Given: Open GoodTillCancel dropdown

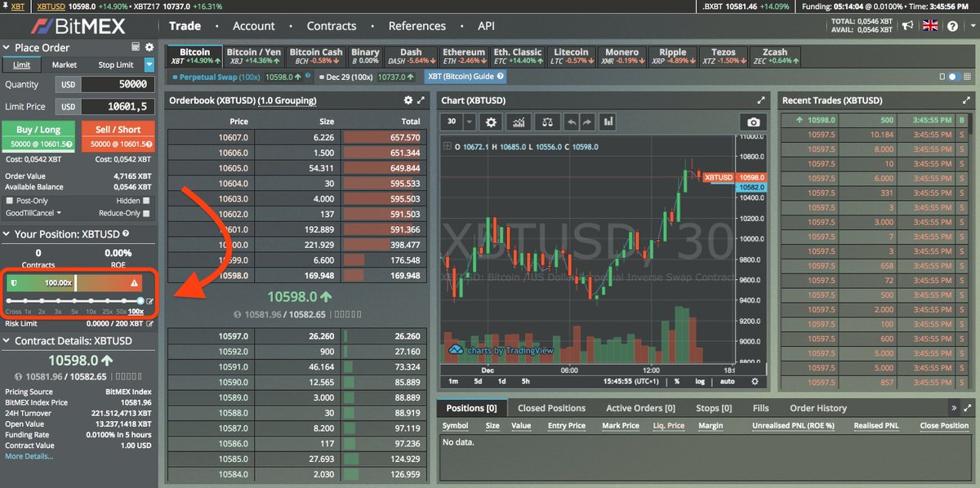Looking at the screenshot, I should pyautogui.click(x=33, y=213).
